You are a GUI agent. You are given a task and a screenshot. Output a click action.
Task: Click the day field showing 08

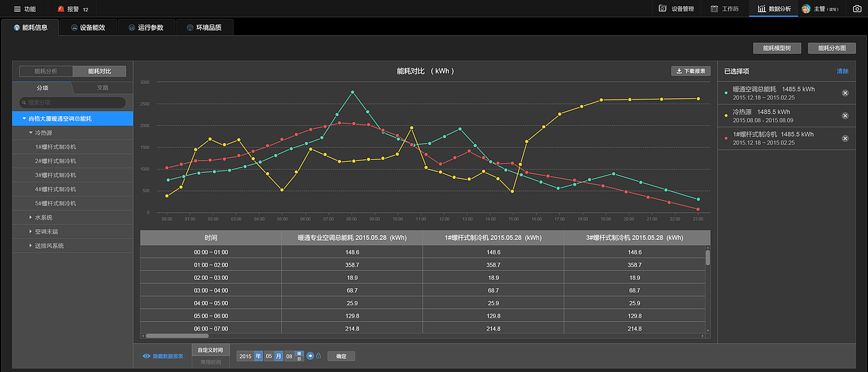290,356
